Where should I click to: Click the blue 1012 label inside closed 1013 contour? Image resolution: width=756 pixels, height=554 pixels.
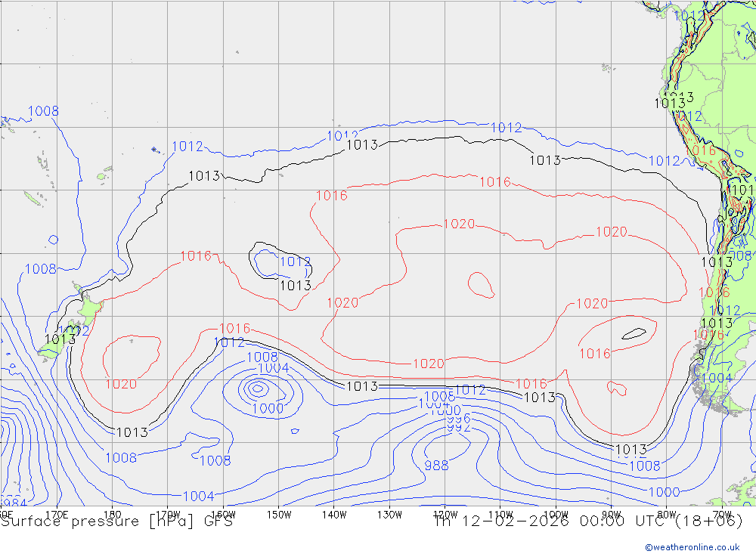pos(295,262)
